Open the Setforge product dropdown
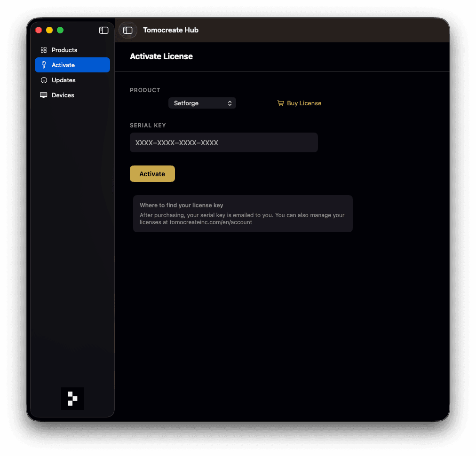 (x=202, y=103)
